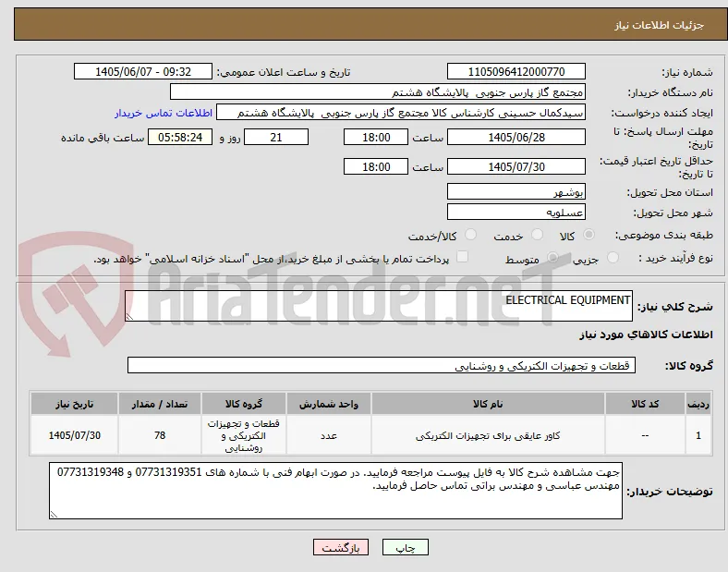Open the اطلاعات تماس خریدار link
Image resolution: width=728 pixels, height=572 pixels.
(164, 114)
